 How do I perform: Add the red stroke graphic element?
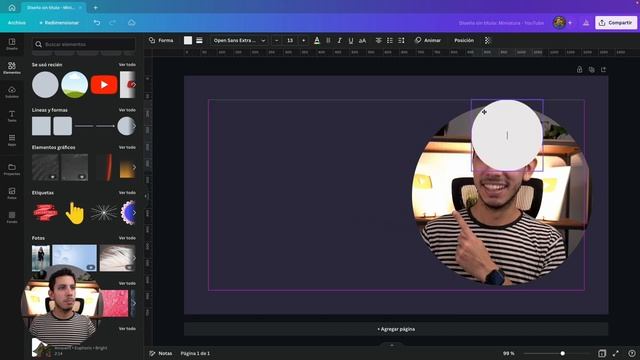pyautogui.click(x=109, y=167)
